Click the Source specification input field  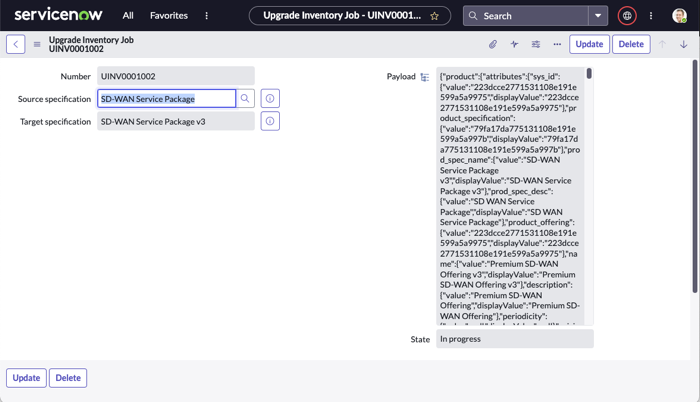(167, 99)
